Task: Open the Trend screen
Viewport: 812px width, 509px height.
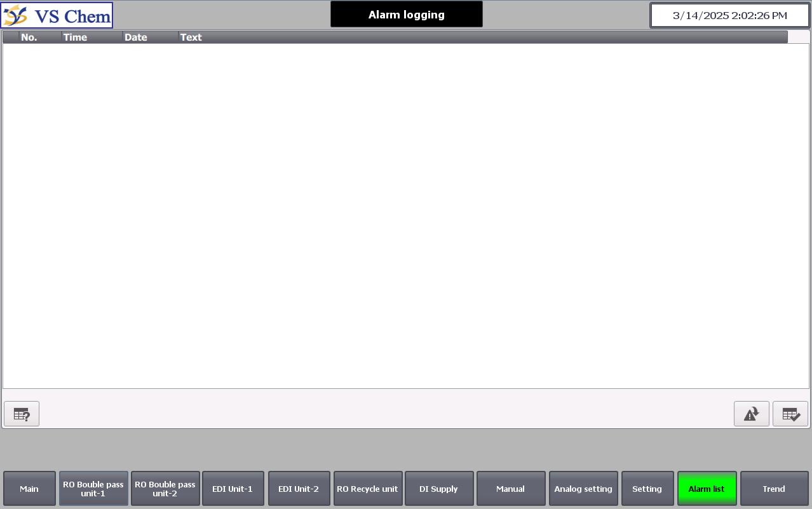Action: pos(774,489)
